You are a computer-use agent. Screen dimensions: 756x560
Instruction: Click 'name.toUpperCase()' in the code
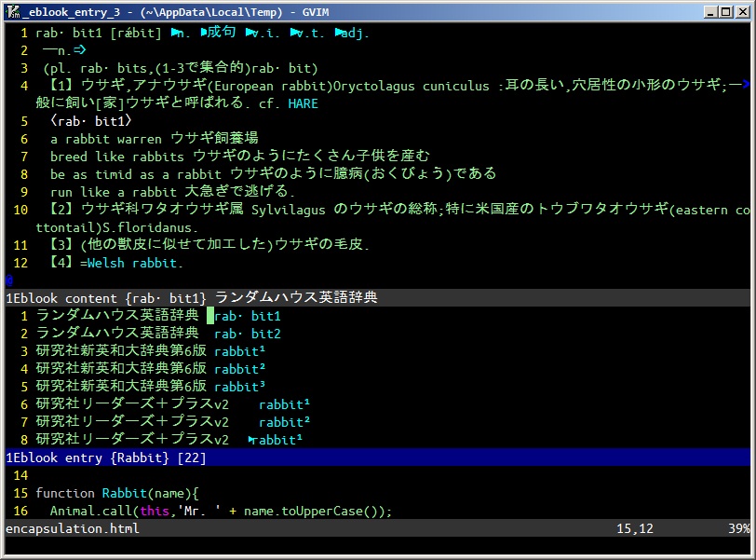[x=310, y=511]
